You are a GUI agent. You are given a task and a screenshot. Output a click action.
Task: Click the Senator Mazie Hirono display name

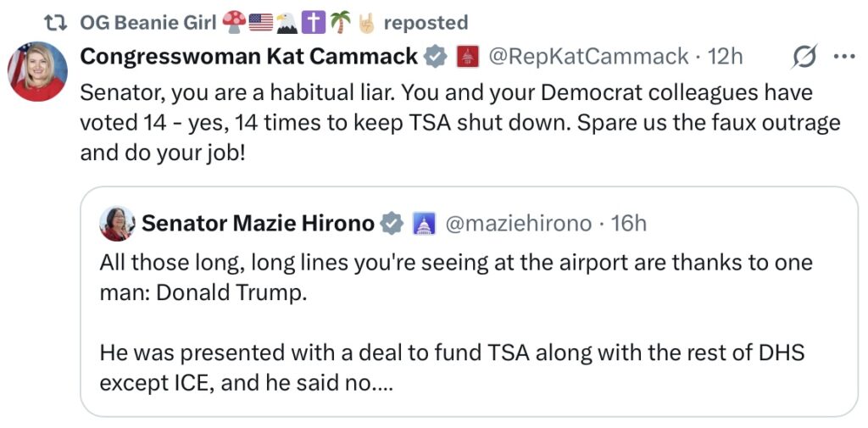[258, 223]
